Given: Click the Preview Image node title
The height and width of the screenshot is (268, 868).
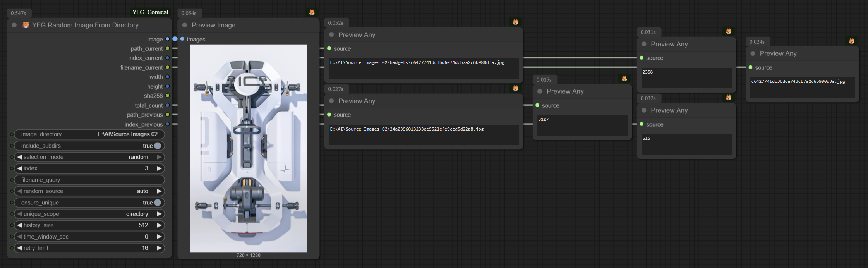Looking at the screenshot, I should coord(213,25).
